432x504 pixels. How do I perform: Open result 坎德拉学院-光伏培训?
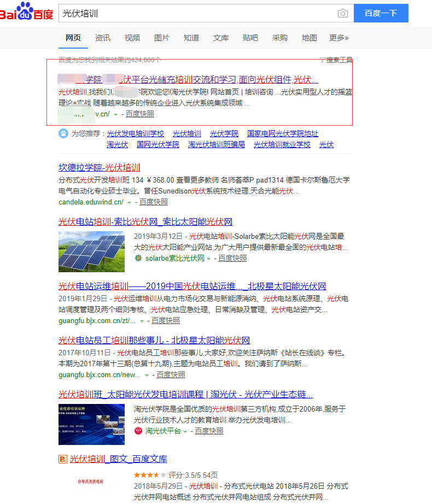point(100,167)
